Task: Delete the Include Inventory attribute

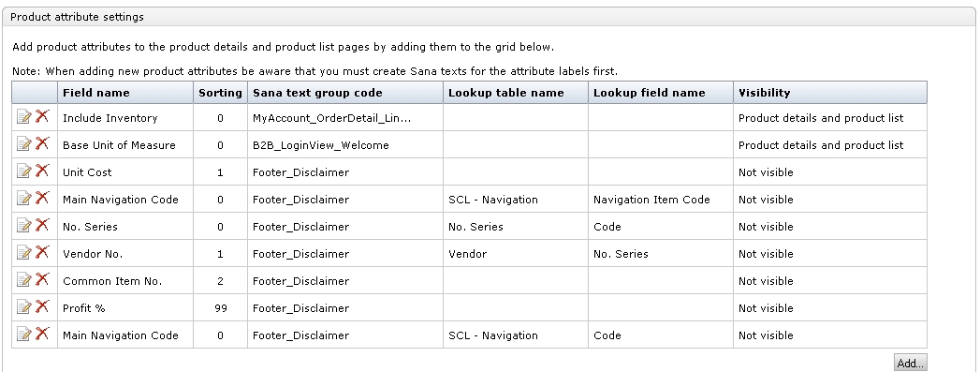Action: point(42,116)
